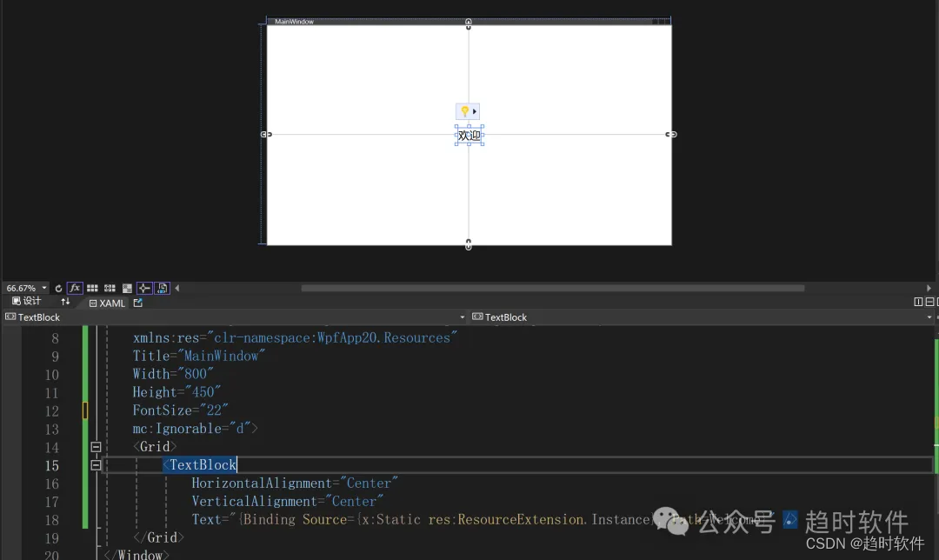Toggle running project code in the designer

[163, 288]
